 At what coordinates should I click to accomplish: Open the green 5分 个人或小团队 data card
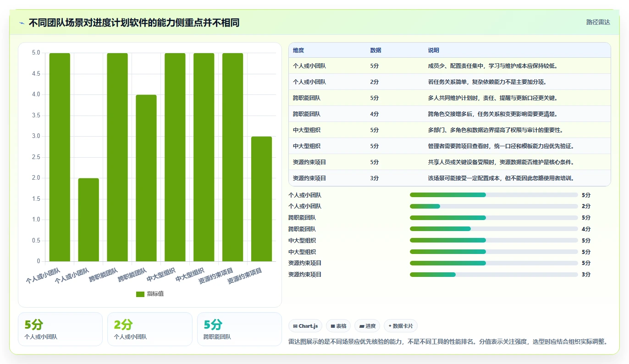[x=60, y=329]
